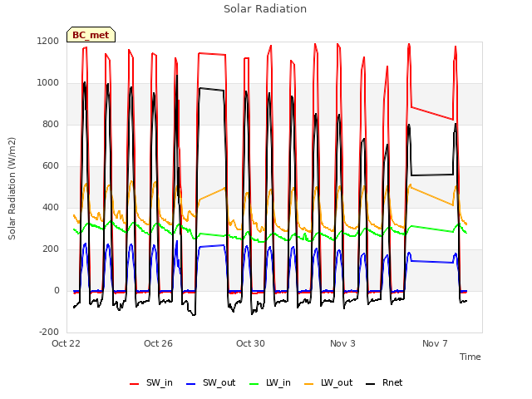Click the -200 y-axis tick label
The width and height of the screenshot is (532, 399).
49,332
